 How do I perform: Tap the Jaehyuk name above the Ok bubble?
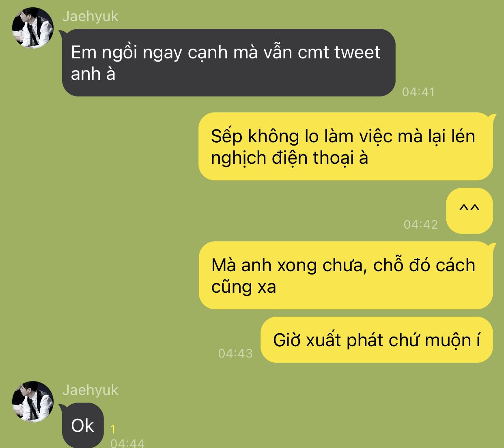tap(90, 390)
